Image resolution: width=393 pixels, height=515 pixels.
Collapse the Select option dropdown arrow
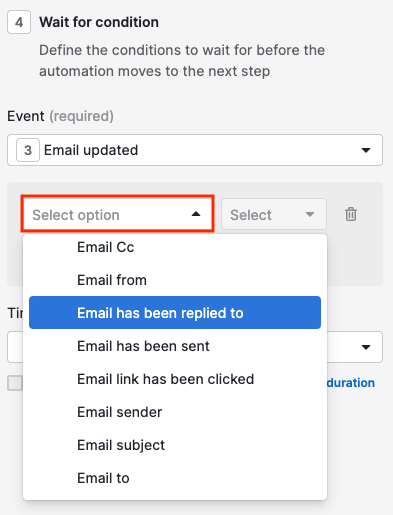[196, 214]
